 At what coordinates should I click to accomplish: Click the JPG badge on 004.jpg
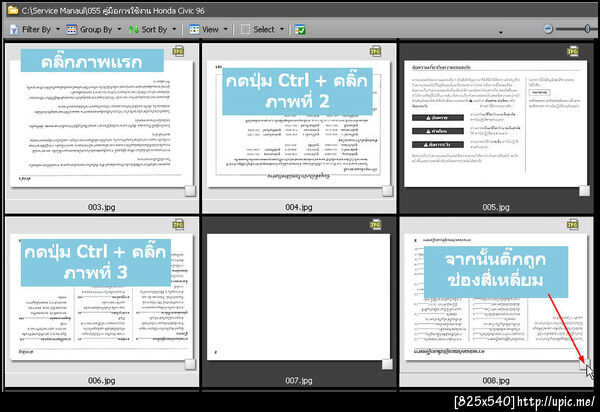point(375,51)
